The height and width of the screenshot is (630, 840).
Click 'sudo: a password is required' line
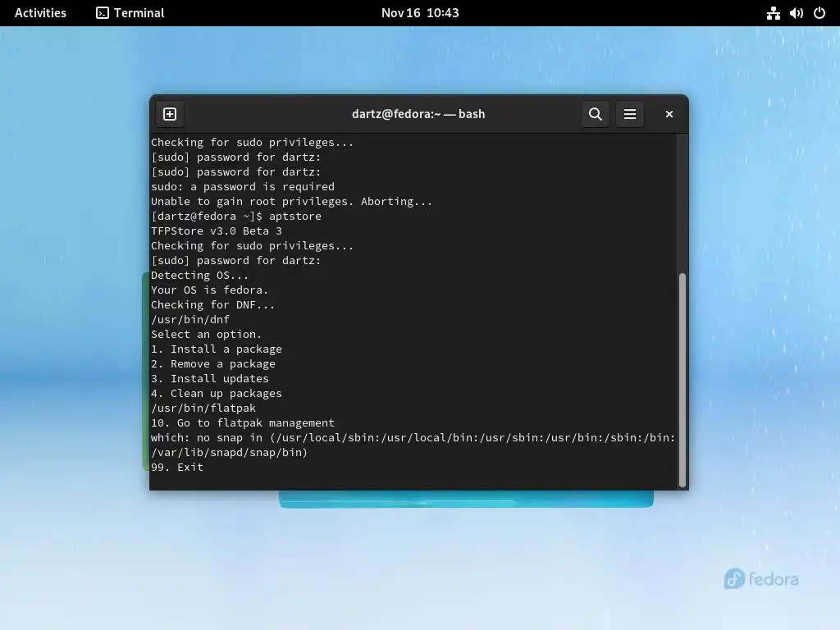tap(243, 187)
